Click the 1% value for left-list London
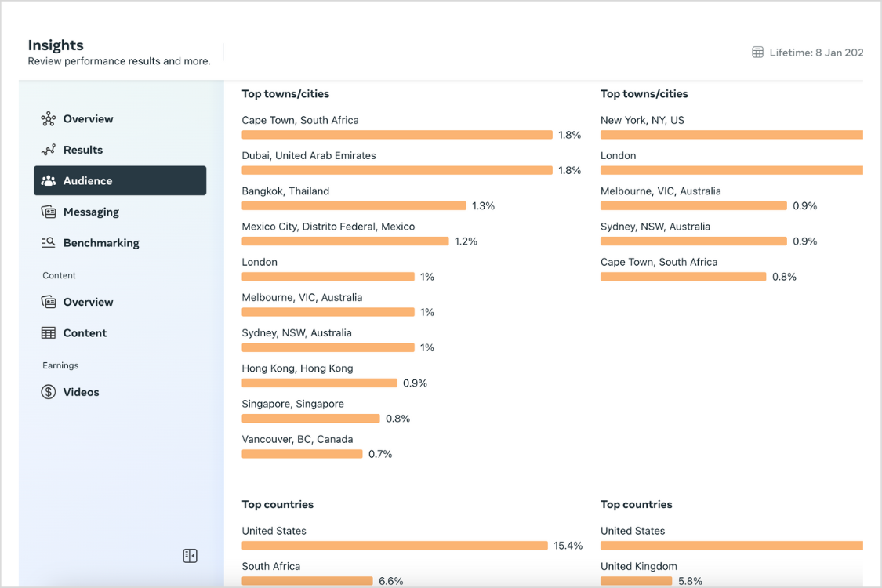This screenshot has width=882, height=588. pyautogui.click(x=427, y=276)
